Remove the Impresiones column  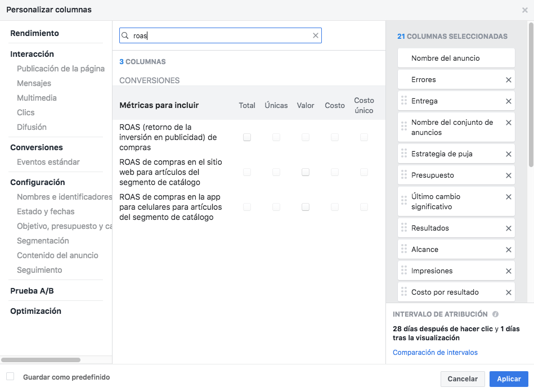[x=509, y=271]
